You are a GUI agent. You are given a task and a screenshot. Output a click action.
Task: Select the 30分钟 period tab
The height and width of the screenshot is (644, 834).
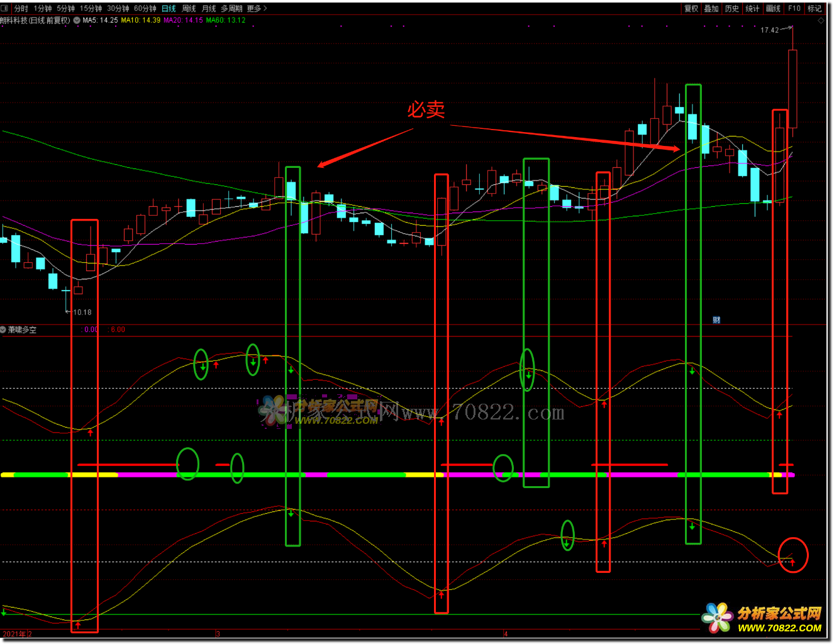[x=118, y=9]
